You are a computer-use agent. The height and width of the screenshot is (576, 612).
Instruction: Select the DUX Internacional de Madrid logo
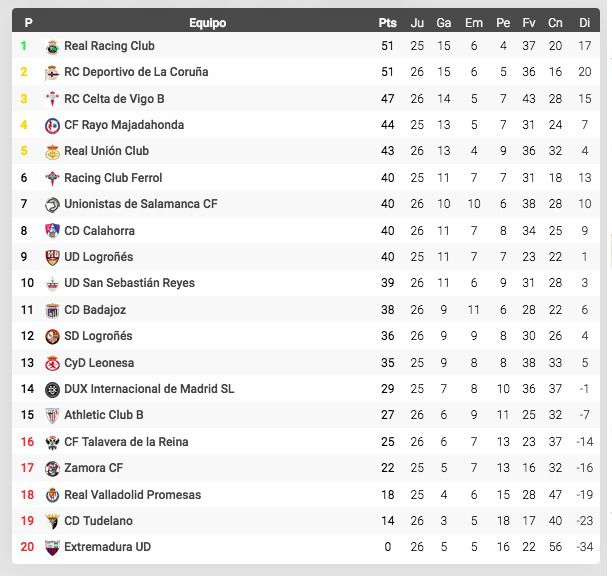tap(52, 389)
